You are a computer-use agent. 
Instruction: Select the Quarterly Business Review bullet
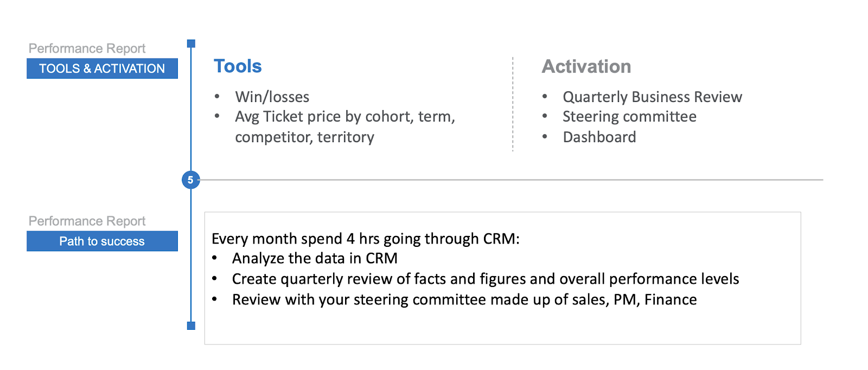[652, 97]
